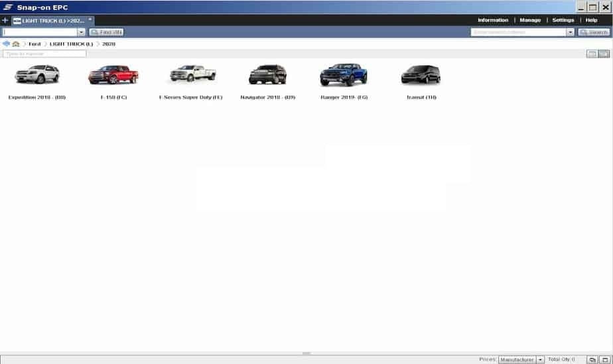Switch to the list view icon

coord(592,54)
